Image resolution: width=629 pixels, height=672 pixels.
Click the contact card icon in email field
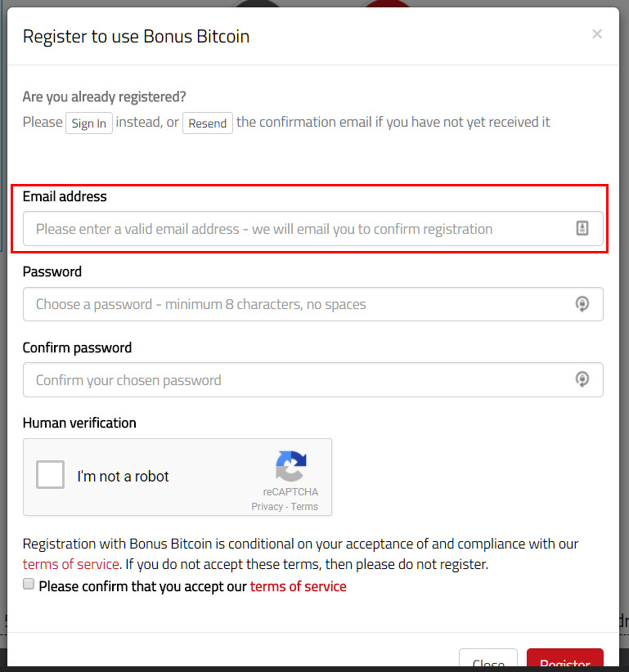(x=582, y=228)
